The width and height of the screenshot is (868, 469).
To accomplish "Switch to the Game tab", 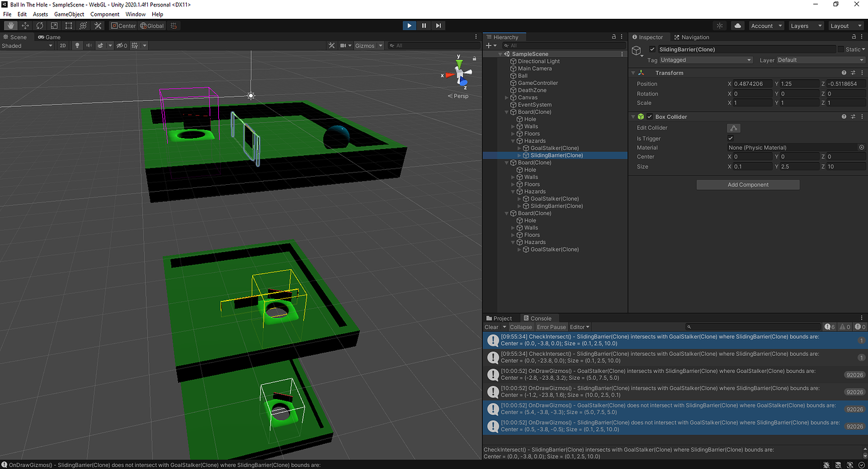I will coord(49,37).
